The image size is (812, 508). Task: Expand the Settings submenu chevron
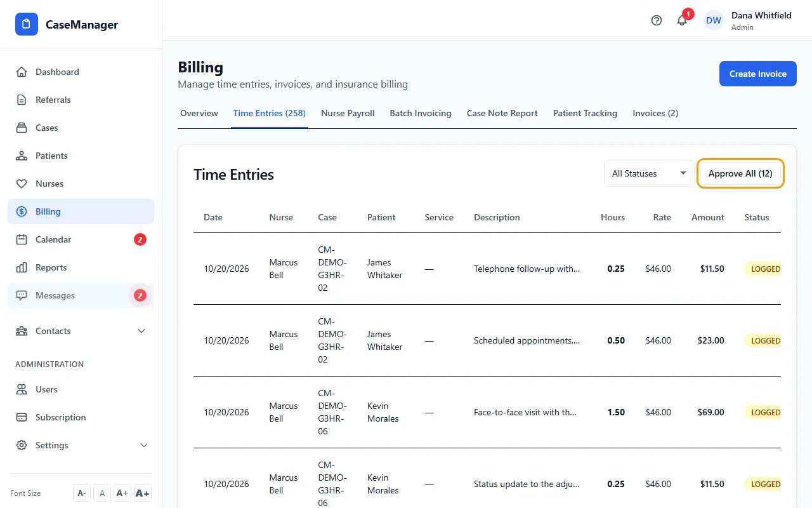[144, 445]
